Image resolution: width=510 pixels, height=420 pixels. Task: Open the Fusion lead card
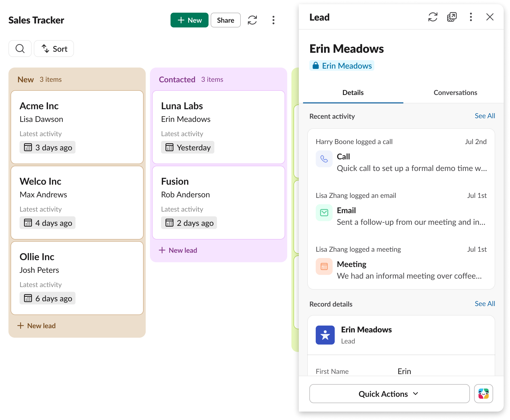coord(219,203)
